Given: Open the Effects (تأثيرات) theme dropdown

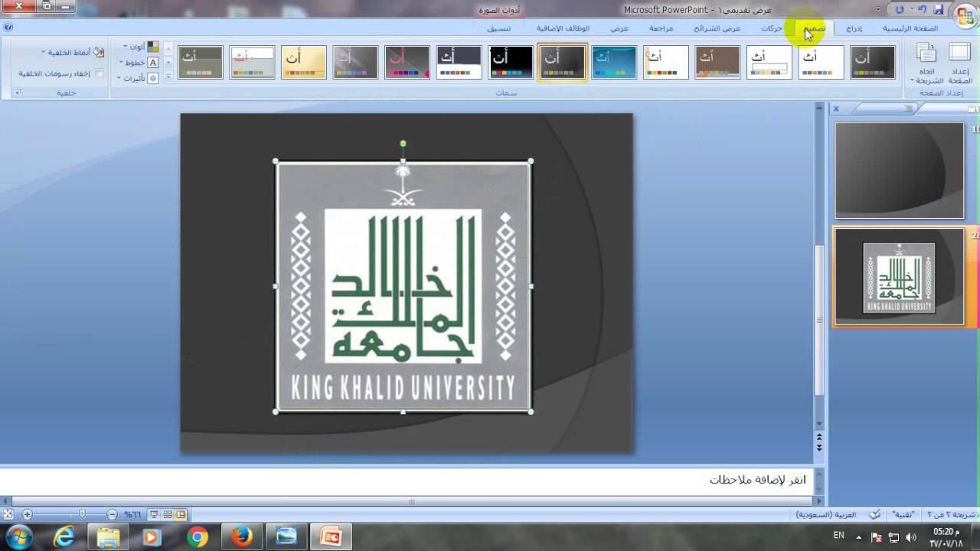Looking at the screenshot, I should 138,77.
